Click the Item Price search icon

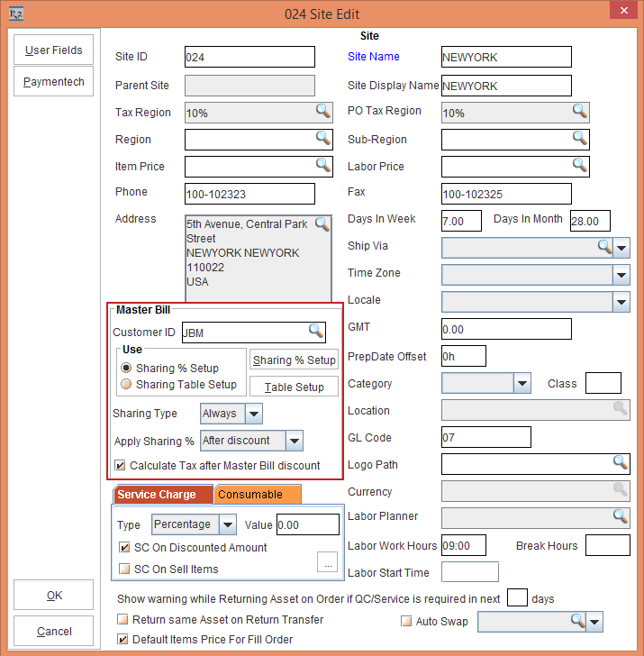click(x=322, y=165)
